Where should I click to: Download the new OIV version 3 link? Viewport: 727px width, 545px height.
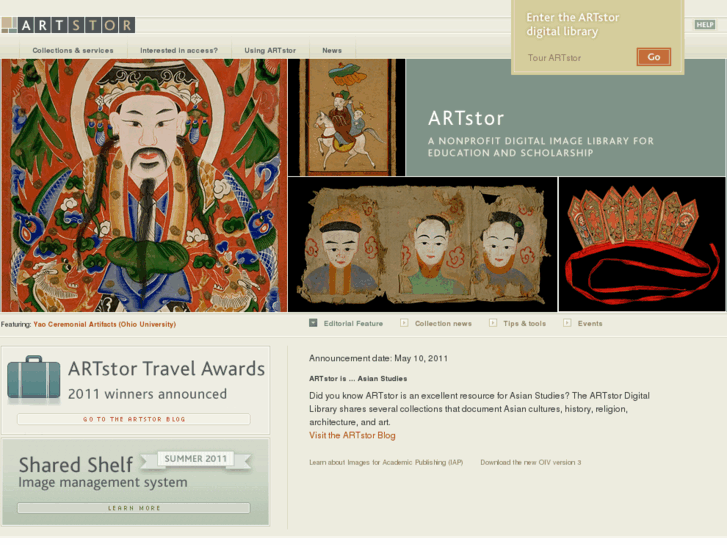530,462
